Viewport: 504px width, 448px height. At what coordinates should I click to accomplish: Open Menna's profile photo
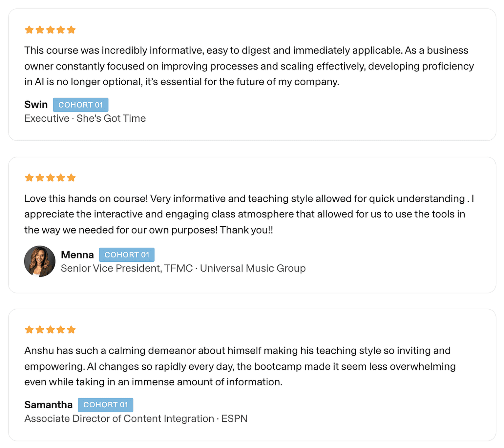[x=40, y=261]
